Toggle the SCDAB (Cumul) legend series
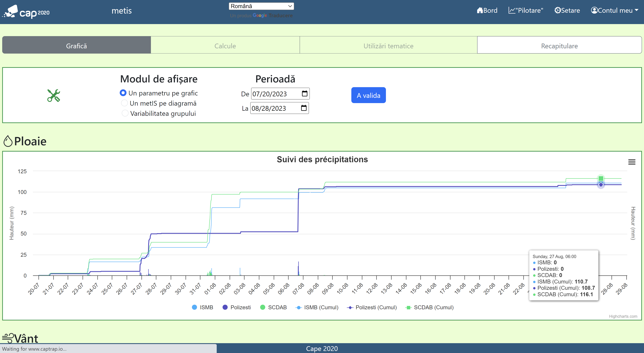644x353 pixels. [429, 307]
